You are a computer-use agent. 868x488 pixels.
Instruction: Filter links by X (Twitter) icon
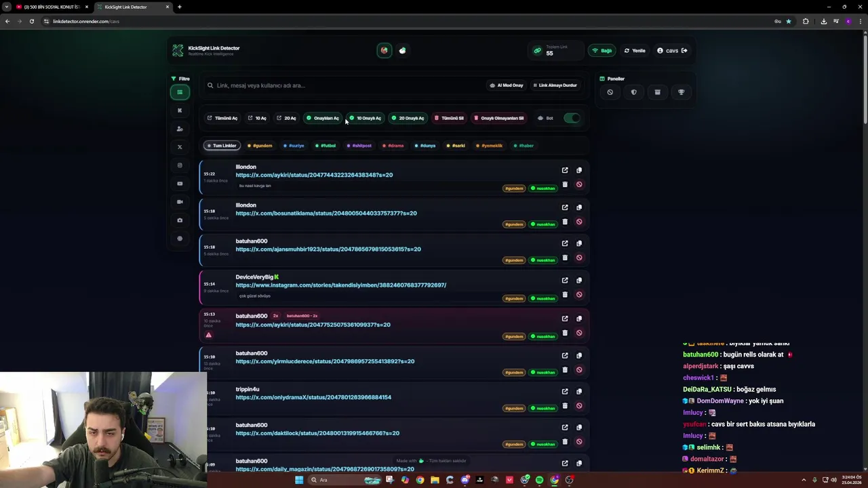coord(180,147)
